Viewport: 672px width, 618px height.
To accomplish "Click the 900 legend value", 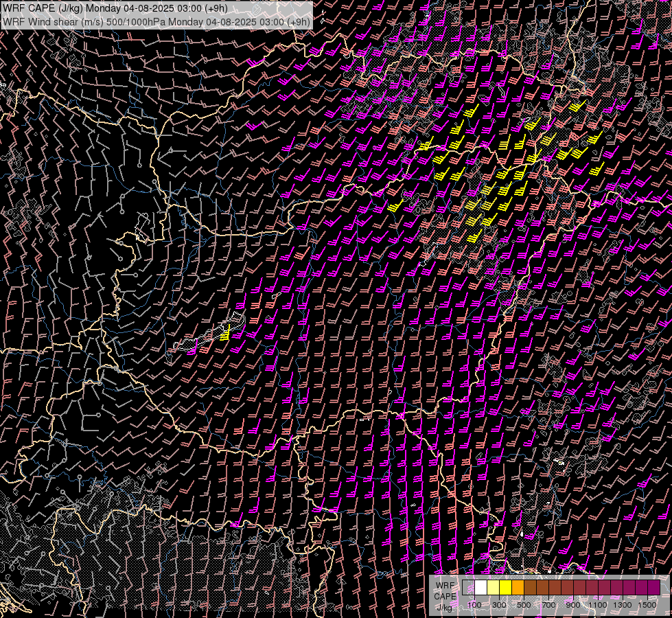I will [573, 605].
